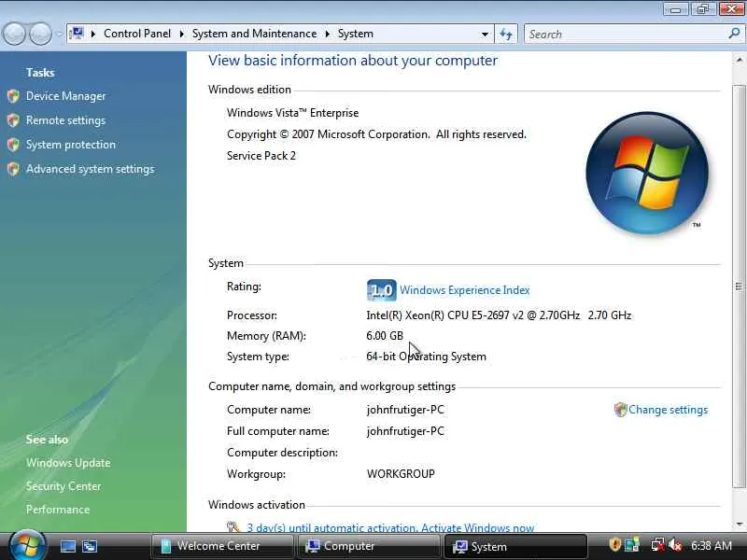
Task: Click the 1.0 rating badge
Action: [x=382, y=290]
